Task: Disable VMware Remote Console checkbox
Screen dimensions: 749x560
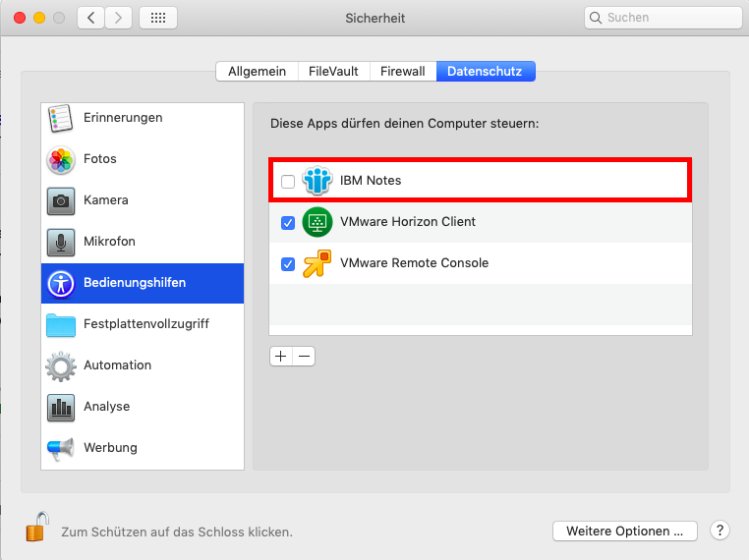Action: (x=288, y=263)
